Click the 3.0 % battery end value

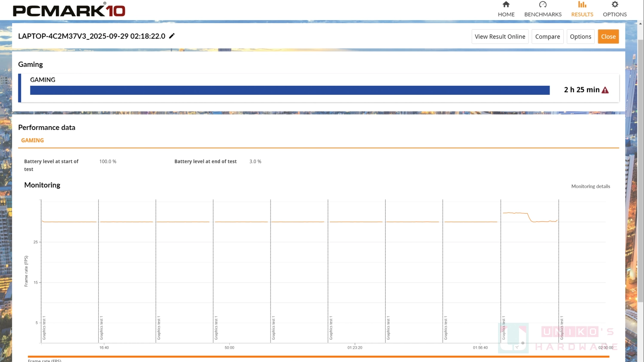pos(255,162)
